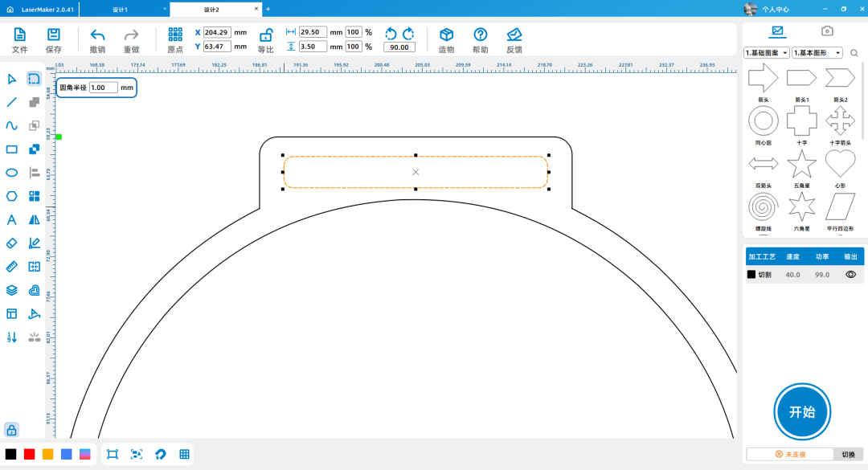Open the camera tab in right panel

tap(826, 31)
